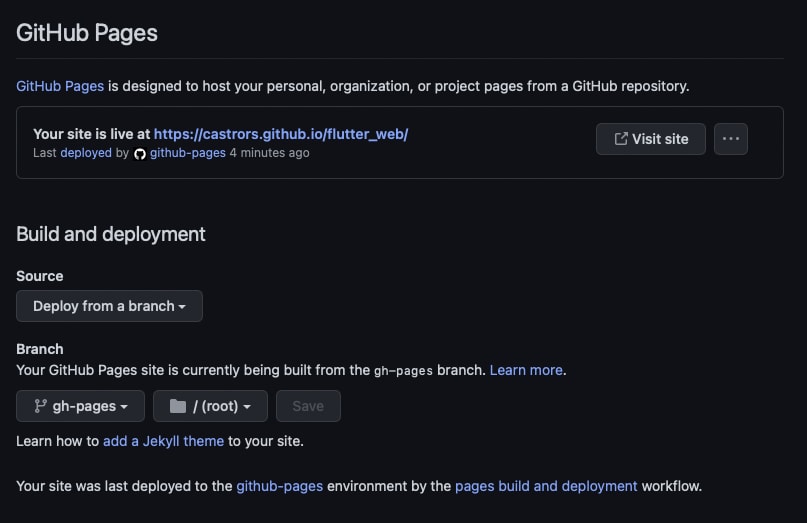The height and width of the screenshot is (523, 807).
Task: Open the add a Jekyll theme link
Action: [164, 441]
